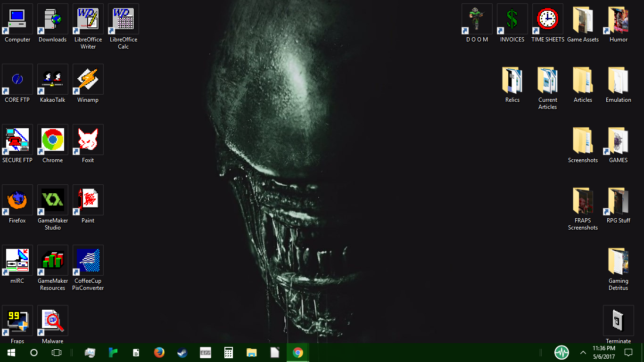
Task: Open the Calculator from the taskbar
Action: (x=229, y=353)
